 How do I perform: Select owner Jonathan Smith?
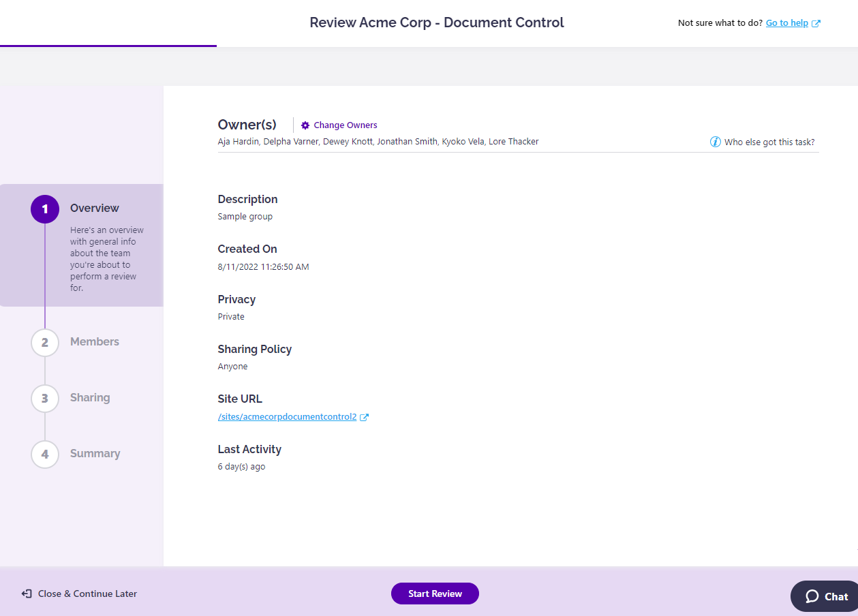point(408,141)
